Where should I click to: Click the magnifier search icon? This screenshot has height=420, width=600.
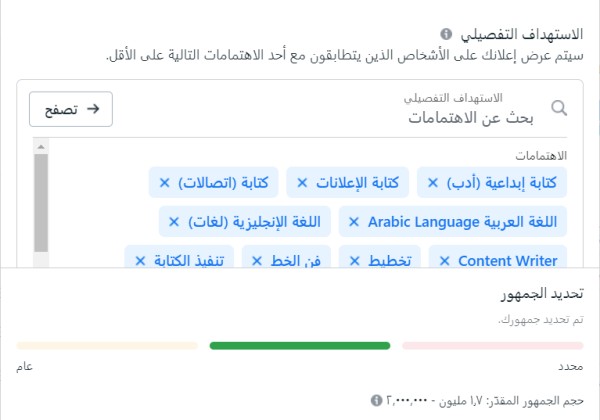point(559,108)
